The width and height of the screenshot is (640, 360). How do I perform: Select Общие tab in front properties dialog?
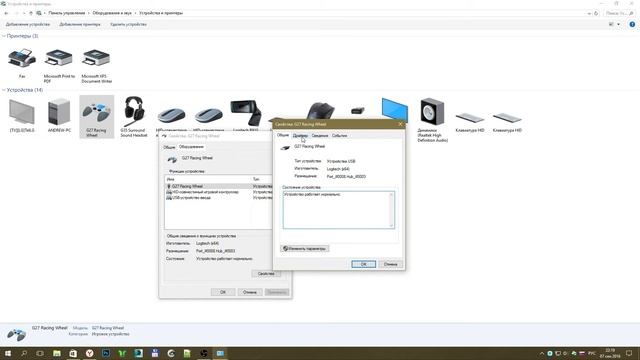[x=282, y=135]
